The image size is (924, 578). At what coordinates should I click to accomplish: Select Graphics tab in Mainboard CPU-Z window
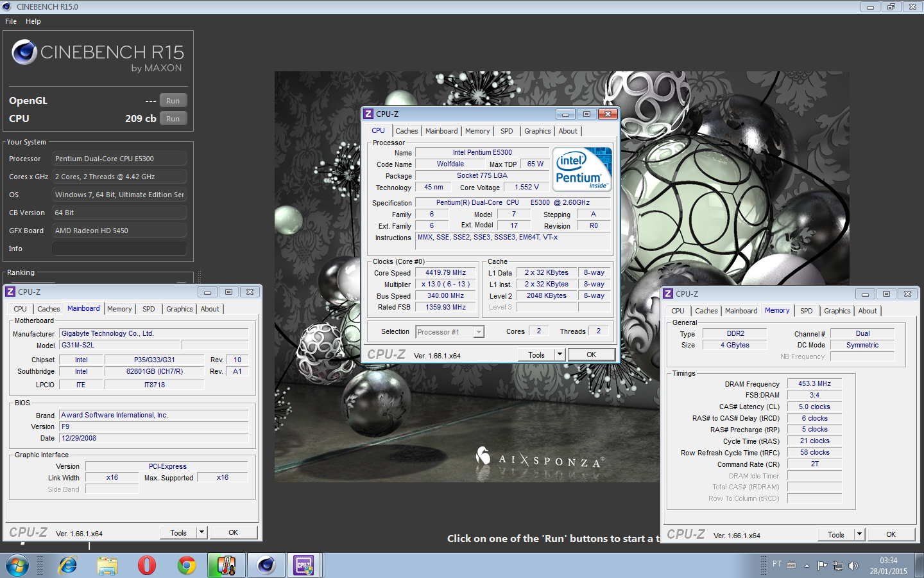tap(180, 309)
